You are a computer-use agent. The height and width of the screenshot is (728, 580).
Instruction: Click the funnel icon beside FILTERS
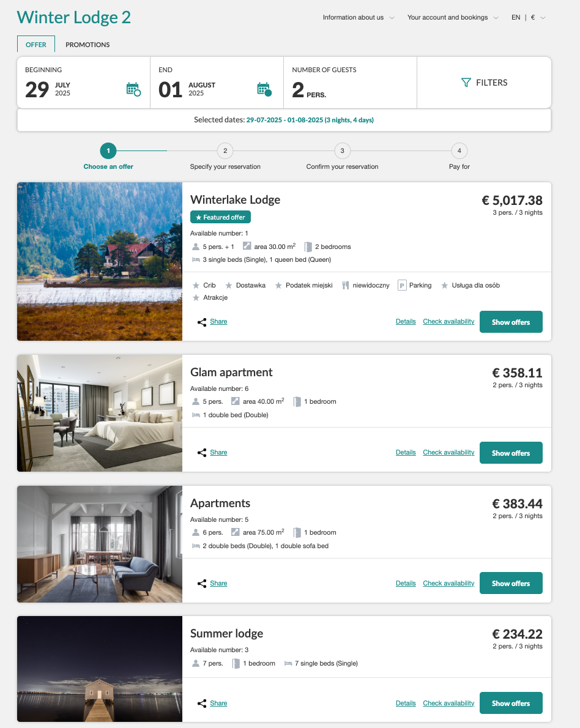[466, 83]
